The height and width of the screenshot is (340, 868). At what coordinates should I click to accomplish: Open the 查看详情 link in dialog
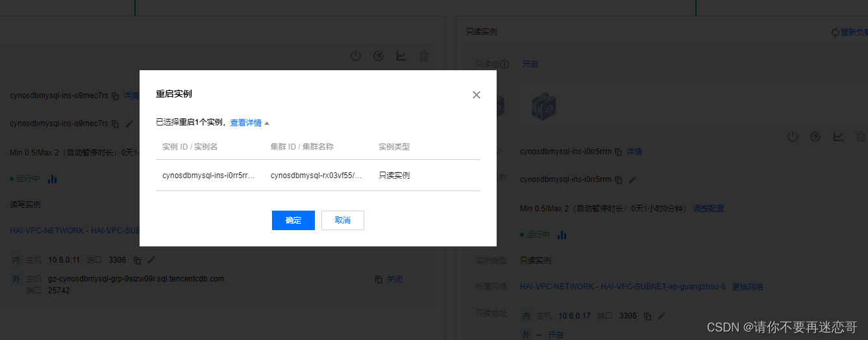pyautogui.click(x=246, y=122)
